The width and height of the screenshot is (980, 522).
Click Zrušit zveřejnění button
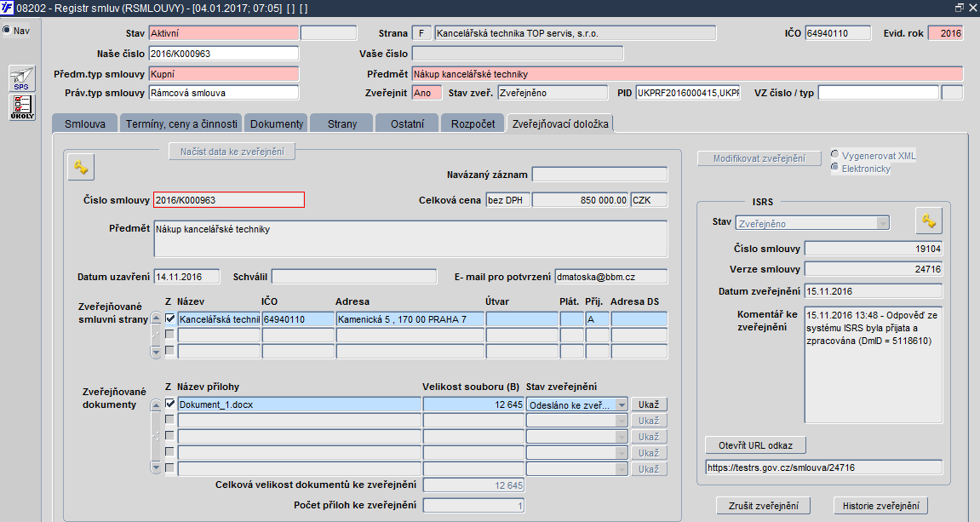tap(763, 506)
